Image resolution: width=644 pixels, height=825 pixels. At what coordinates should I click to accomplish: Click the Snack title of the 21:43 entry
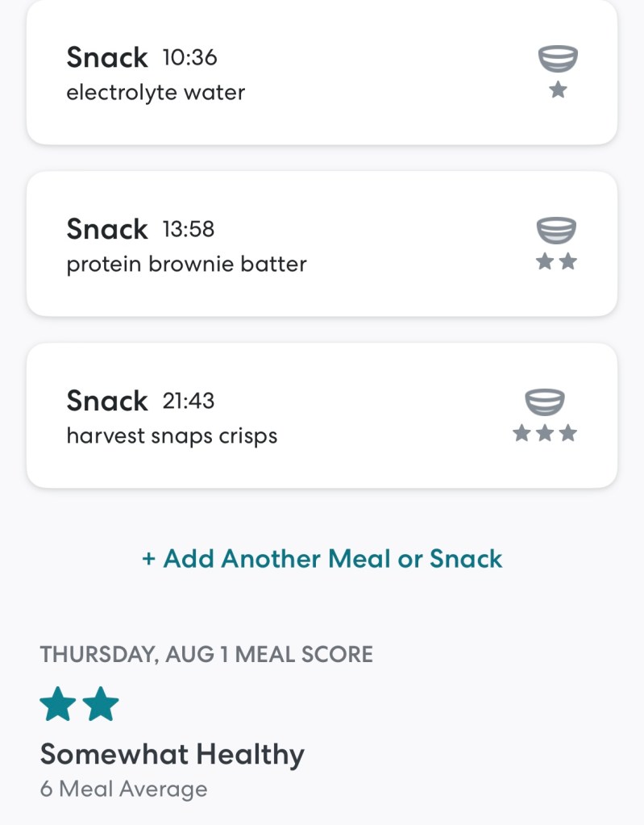point(107,401)
